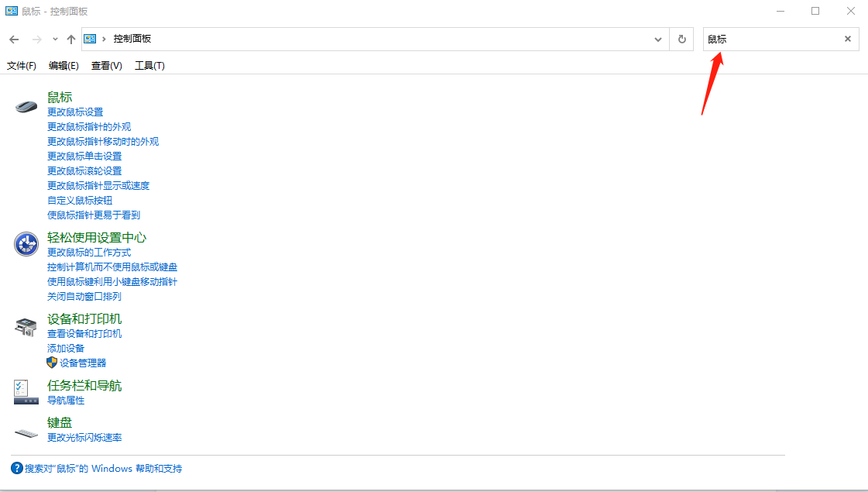
Task: Click the breadcrumb chevron before 控制面板
Action: click(x=104, y=39)
